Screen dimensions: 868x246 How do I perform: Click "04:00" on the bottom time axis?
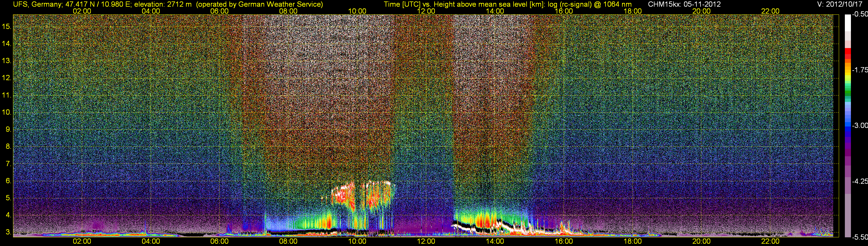pos(151,241)
